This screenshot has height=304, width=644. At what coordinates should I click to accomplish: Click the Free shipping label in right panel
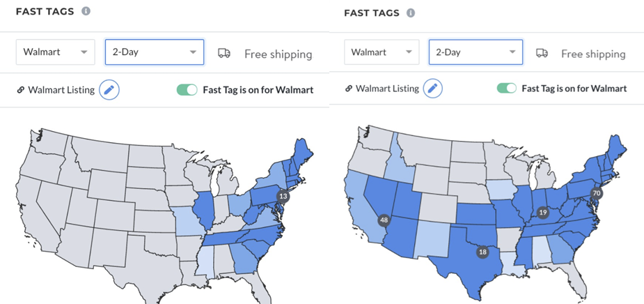(593, 54)
